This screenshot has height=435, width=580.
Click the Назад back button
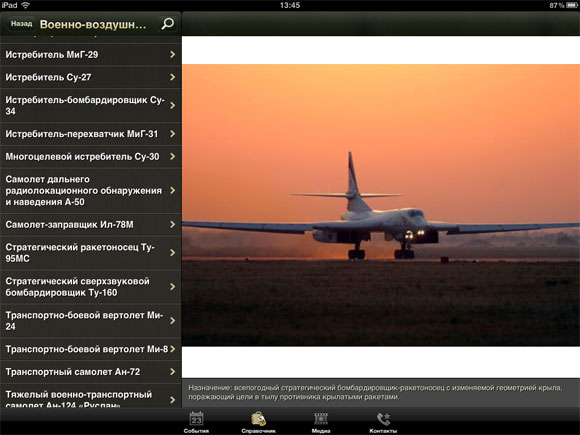point(21,24)
